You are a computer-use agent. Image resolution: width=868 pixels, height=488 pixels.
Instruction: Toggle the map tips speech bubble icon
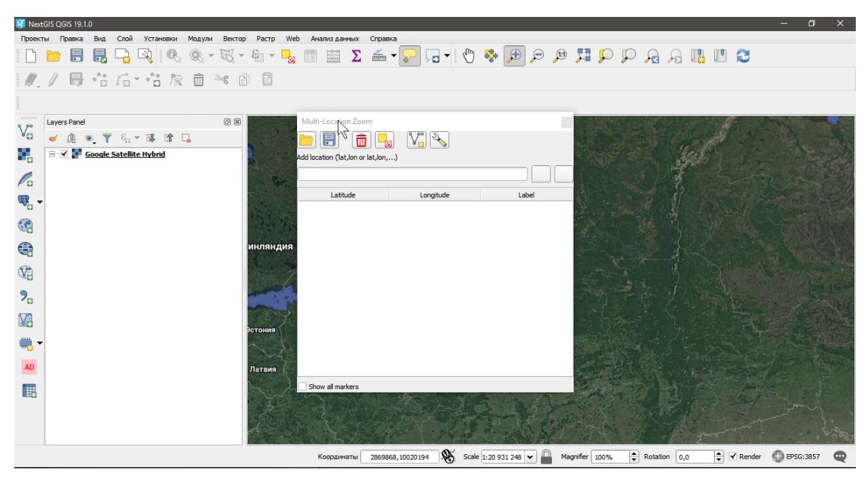pos(410,57)
